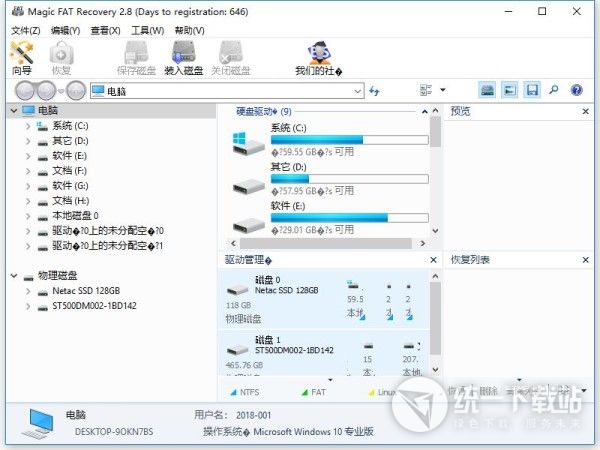The image size is (600, 450).
Task: Open the address bar dropdown arrow
Action: [357, 91]
